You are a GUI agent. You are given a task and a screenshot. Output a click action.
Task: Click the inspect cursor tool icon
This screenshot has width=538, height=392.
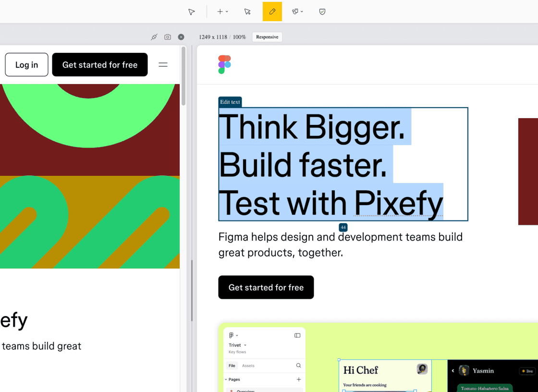click(247, 12)
